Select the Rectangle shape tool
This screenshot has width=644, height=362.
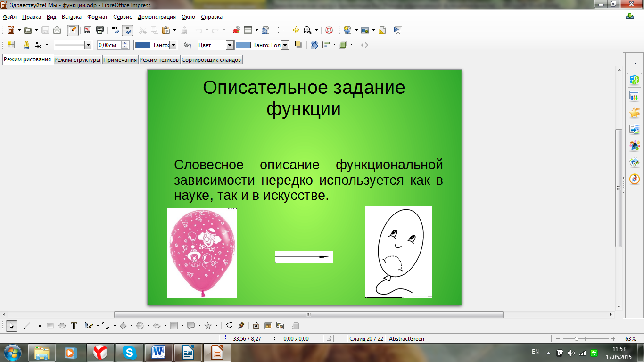[x=50, y=326]
